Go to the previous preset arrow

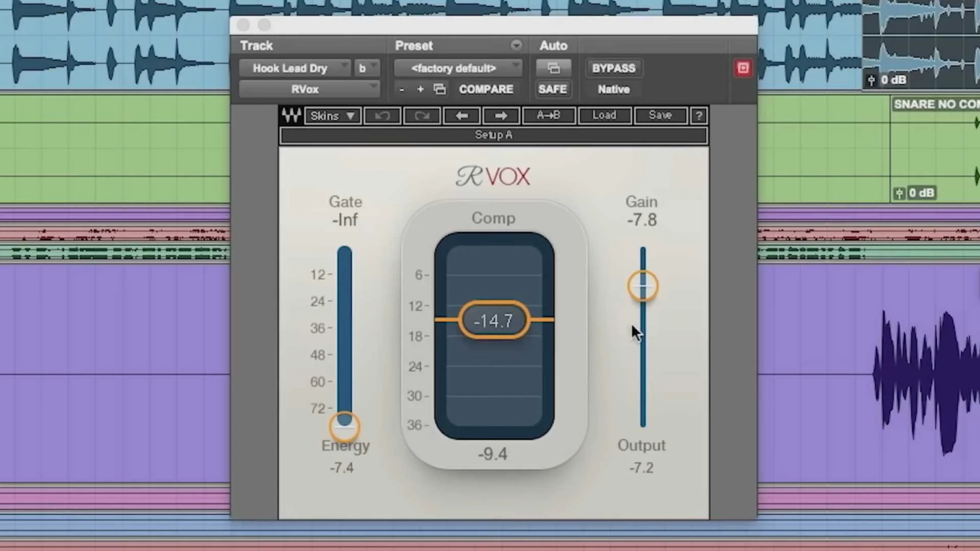pyautogui.click(x=461, y=115)
